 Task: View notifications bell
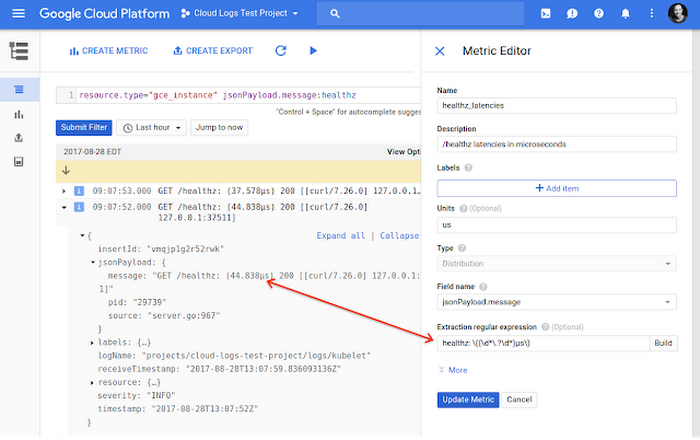coord(625,14)
